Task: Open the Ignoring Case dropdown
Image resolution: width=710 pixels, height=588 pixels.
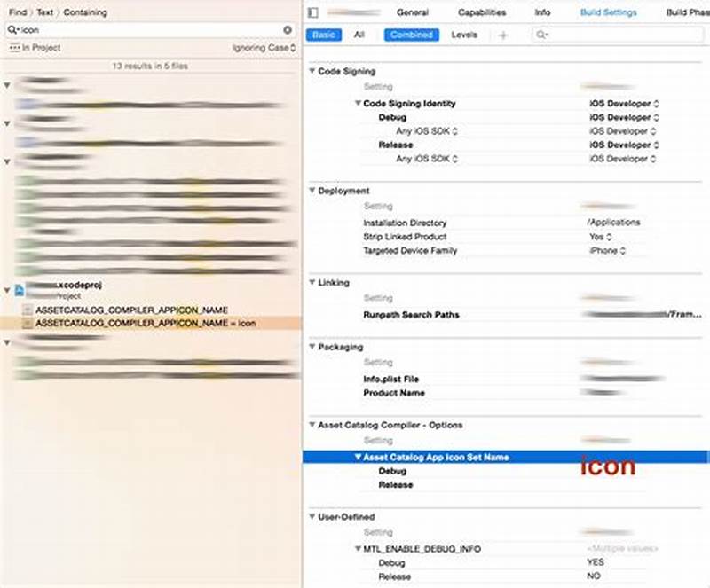Action: click(x=262, y=47)
